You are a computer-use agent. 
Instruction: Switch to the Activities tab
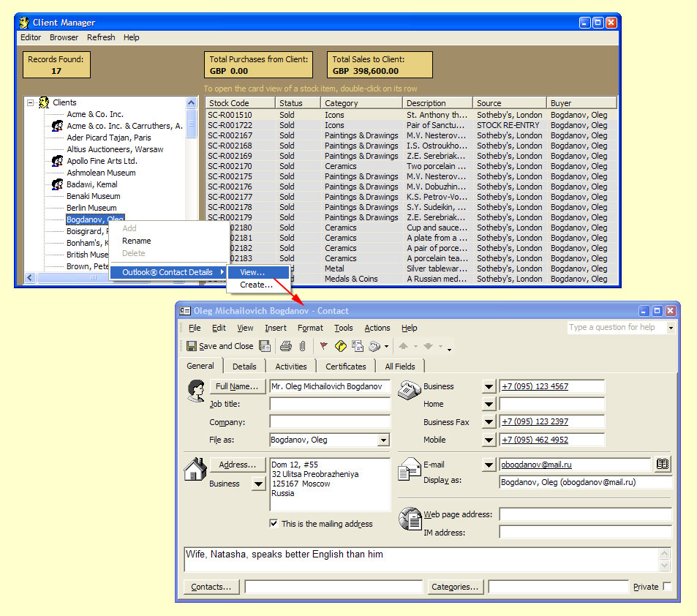[290, 367]
